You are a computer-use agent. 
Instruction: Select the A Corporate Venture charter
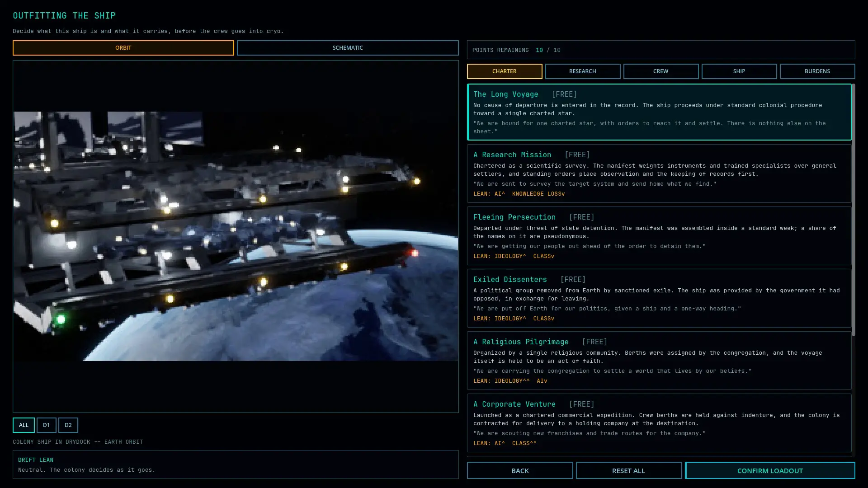659,423
